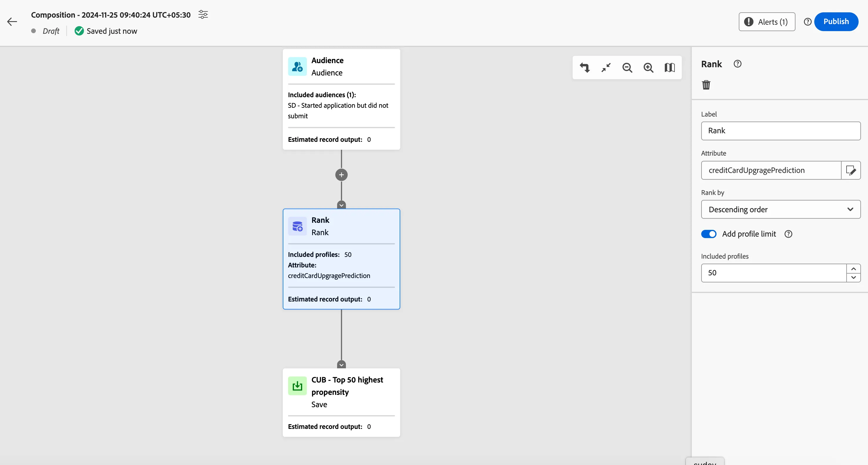Image resolution: width=868 pixels, height=465 pixels.
Task: Open the help icon beside Publish
Action: click(x=807, y=22)
